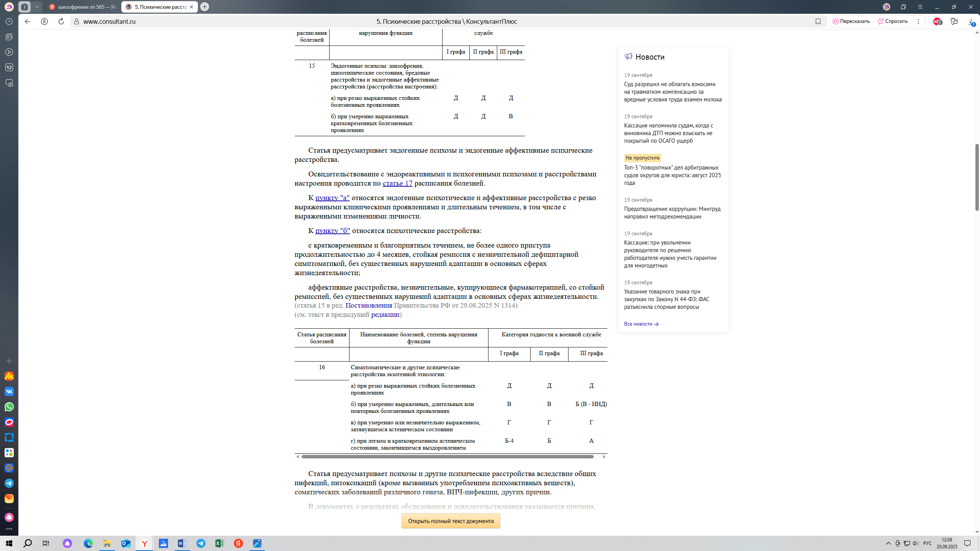Click the РУС language indicator in tray
980x551 pixels.
click(928, 543)
